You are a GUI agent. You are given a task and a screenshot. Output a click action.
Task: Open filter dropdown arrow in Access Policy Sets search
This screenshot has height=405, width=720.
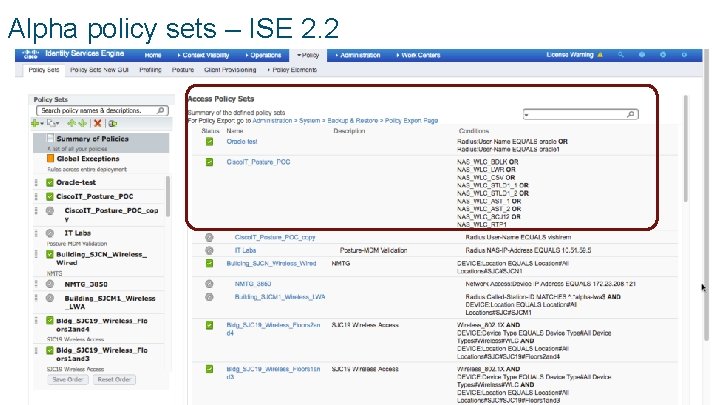coord(527,114)
